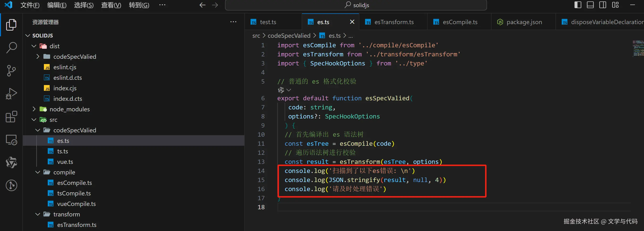Open vue.ts in the explorer tree
The height and width of the screenshot is (231, 644).
[65, 162]
